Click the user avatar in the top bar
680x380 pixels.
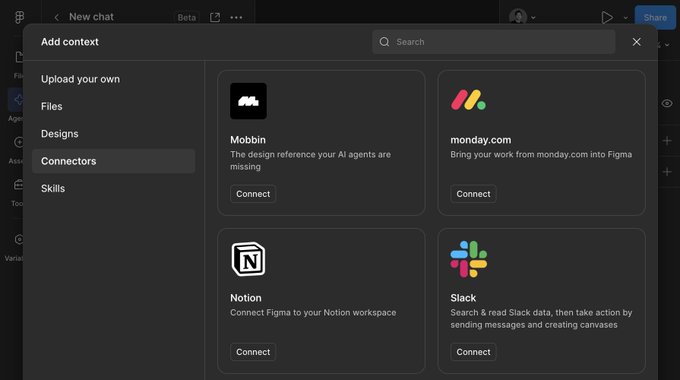518,17
